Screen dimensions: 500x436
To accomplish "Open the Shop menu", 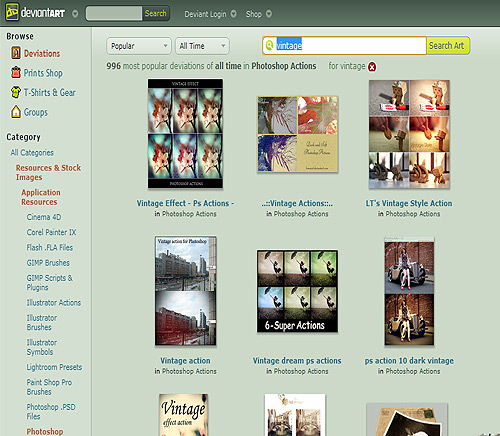I will pyautogui.click(x=253, y=14).
